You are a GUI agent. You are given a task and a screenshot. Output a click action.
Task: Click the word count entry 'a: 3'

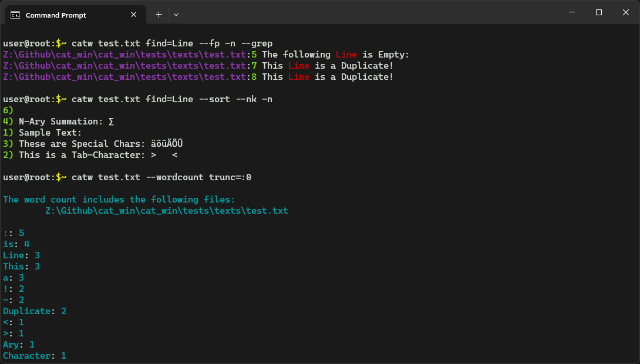14,278
